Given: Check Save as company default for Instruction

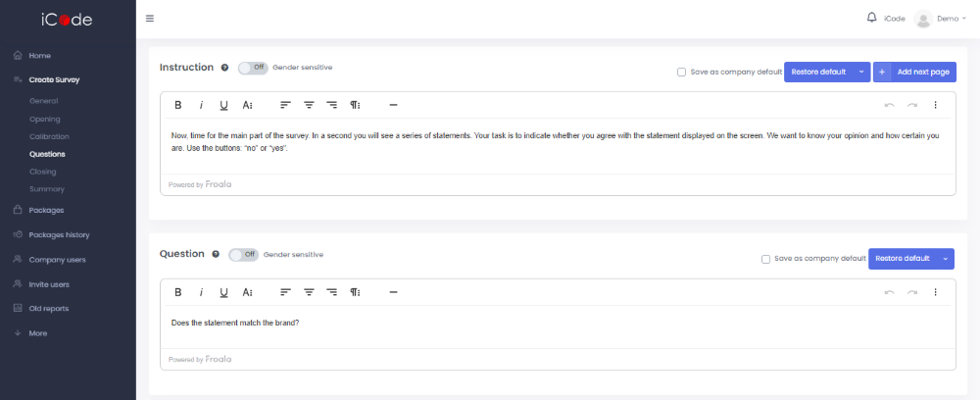Looking at the screenshot, I should tap(682, 72).
